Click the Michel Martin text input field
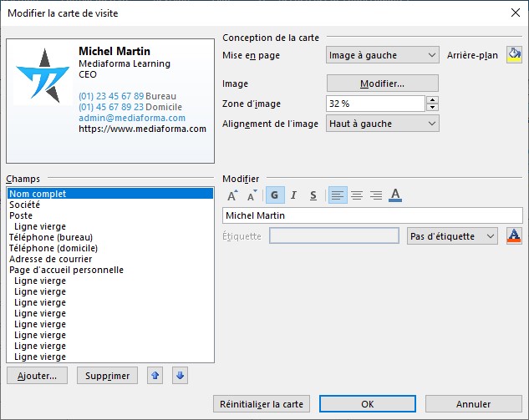The image size is (529, 420). [x=372, y=215]
